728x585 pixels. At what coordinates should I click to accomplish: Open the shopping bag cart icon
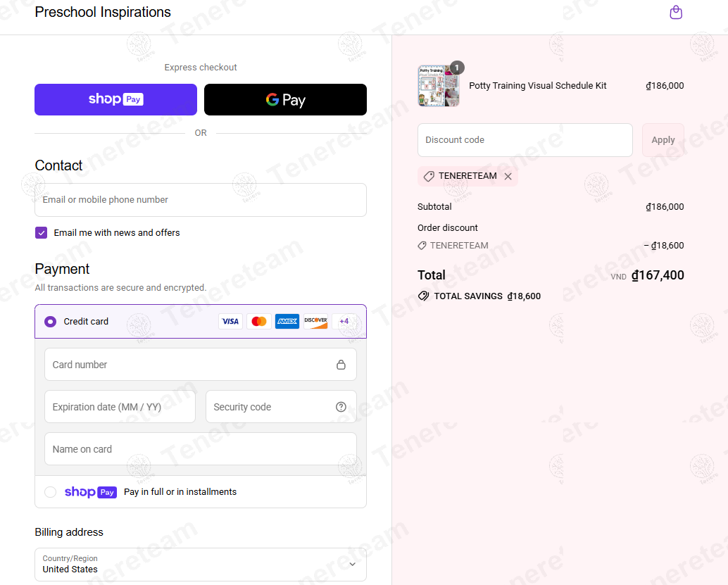[x=675, y=12]
